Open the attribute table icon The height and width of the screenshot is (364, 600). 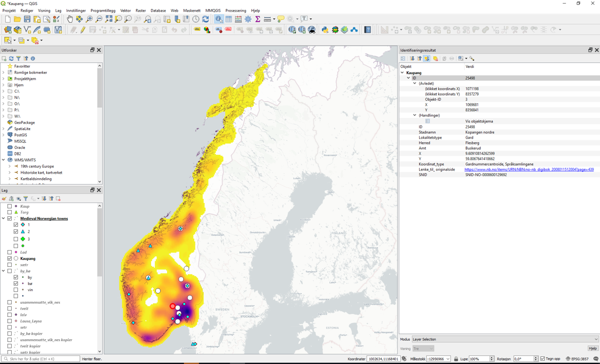[x=229, y=19]
